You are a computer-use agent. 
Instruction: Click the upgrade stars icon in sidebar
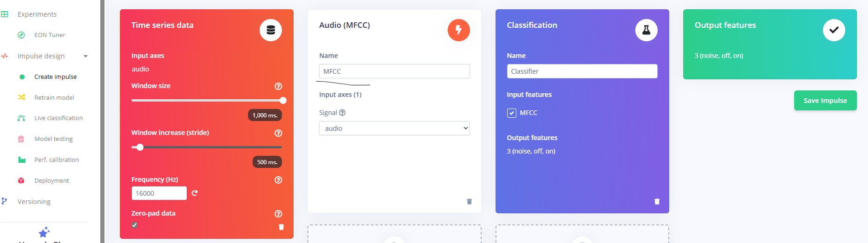[x=44, y=232]
